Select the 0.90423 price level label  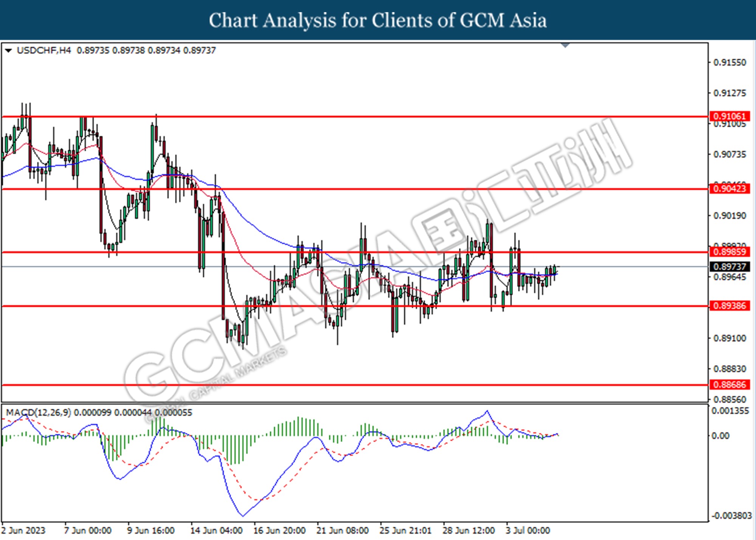pos(730,188)
